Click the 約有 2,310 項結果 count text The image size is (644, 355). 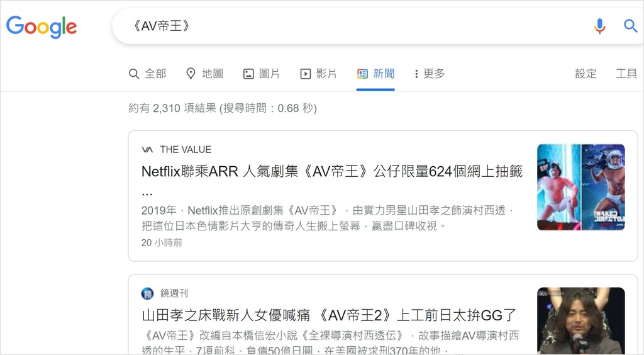(223, 108)
